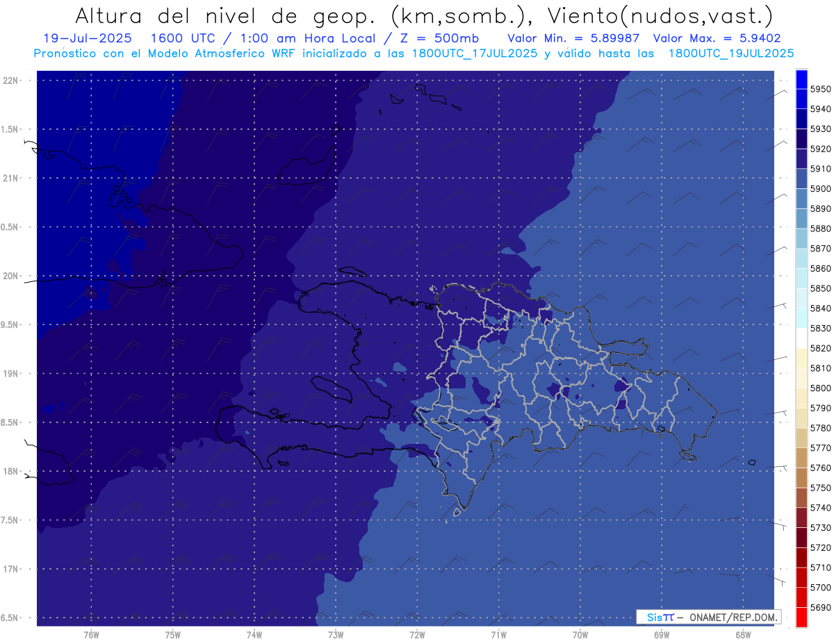Image resolution: width=834 pixels, height=644 pixels.
Task: Click the '5900' colorbar value
Action: [x=821, y=188]
